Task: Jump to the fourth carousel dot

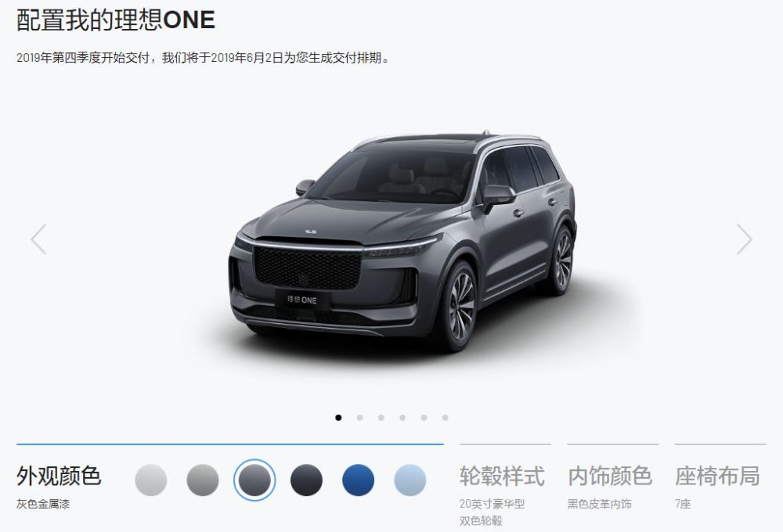Action: point(402,418)
